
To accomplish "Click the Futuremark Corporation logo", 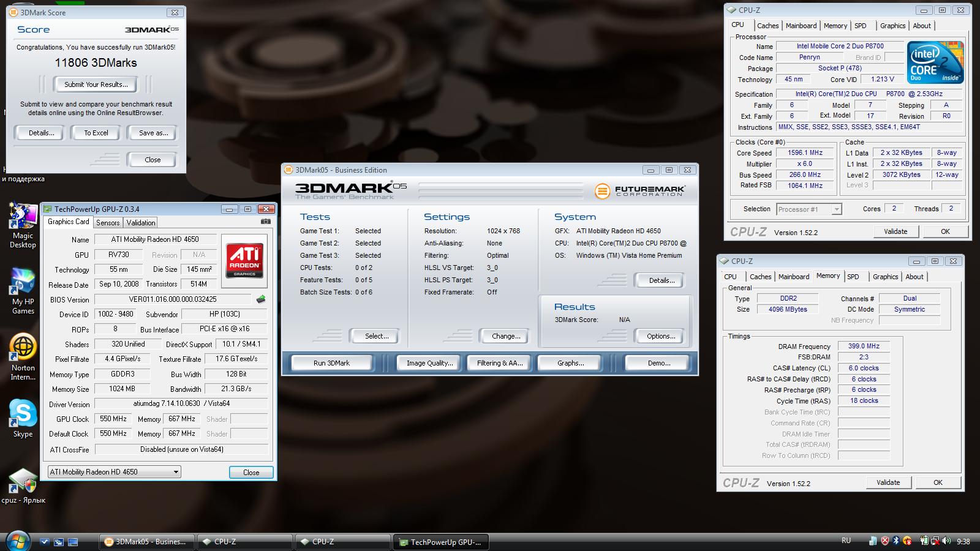I will [x=639, y=191].
